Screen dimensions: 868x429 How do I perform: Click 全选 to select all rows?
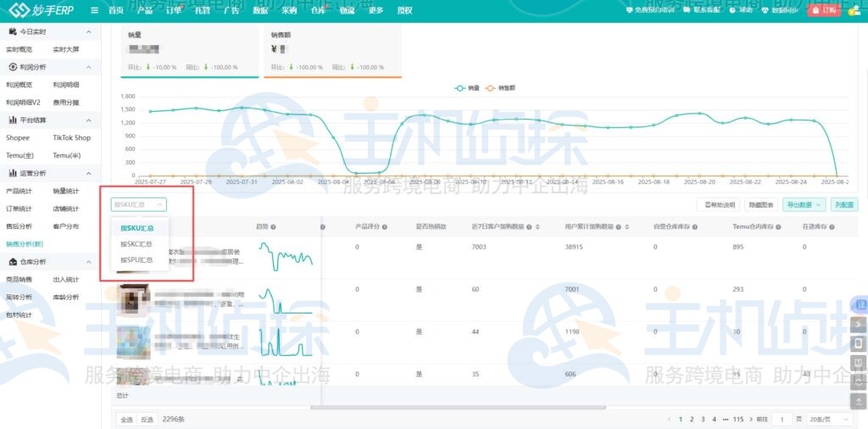(125, 419)
